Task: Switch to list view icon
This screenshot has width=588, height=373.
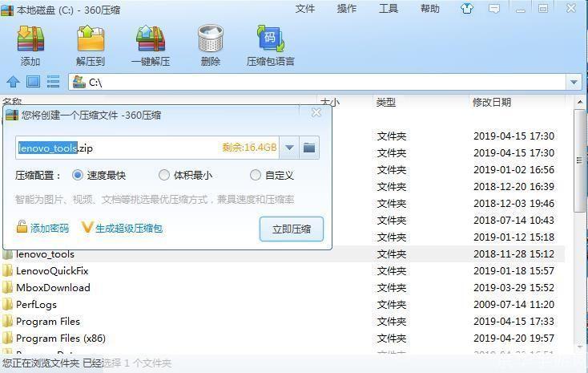Action: pyautogui.click(x=54, y=82)
